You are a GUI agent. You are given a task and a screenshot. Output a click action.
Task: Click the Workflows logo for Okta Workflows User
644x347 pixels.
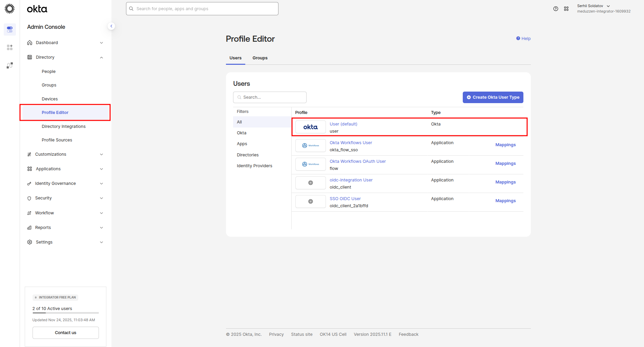311,146
